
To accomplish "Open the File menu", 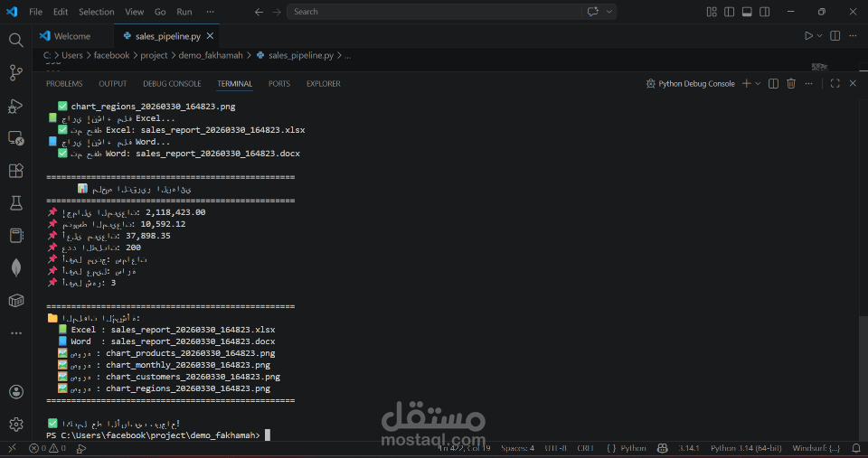I will pyautogui.click(x=35, y=12).
